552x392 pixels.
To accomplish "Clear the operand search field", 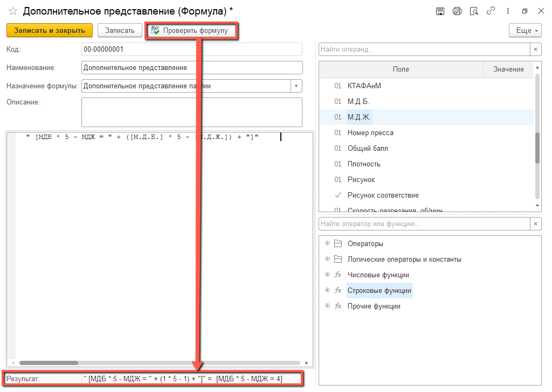I will [x=535, y=50].
